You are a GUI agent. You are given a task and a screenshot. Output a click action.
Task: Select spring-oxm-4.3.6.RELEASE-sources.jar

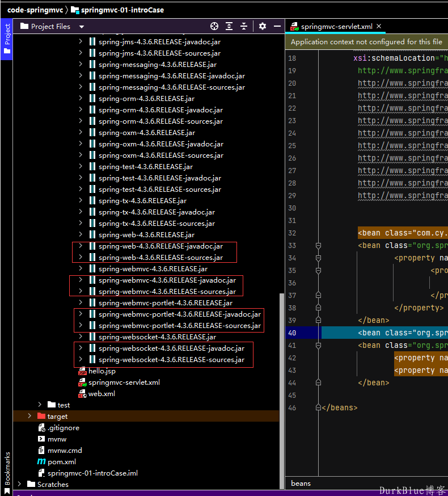pyautogui.click(x=161, y=155)
